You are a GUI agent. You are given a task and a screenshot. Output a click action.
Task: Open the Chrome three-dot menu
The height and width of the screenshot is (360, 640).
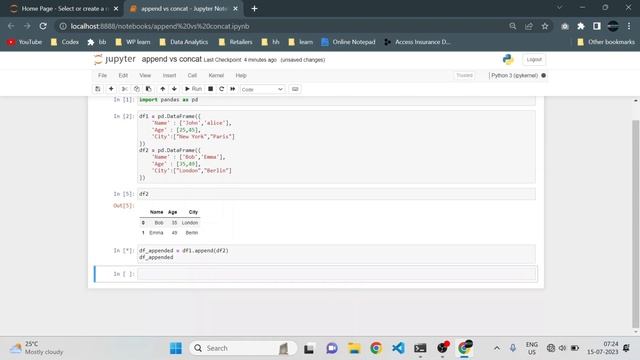pos(629,26)
